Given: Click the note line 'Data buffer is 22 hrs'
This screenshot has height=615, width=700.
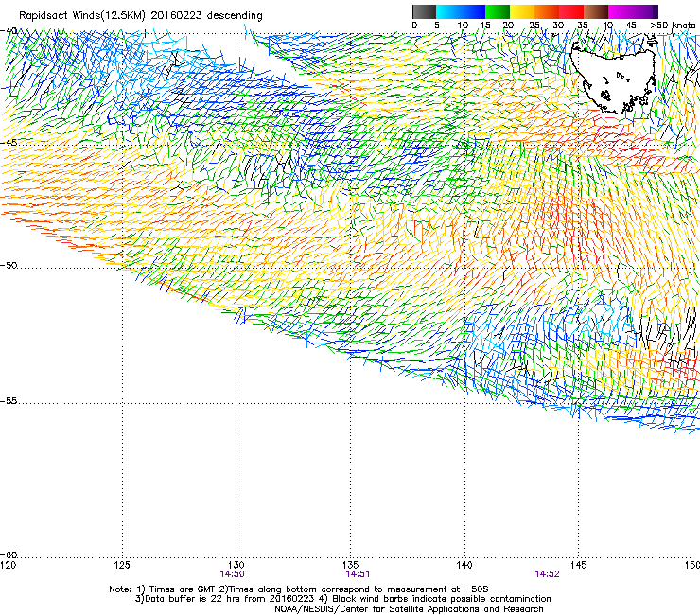Looking at the screenshot, I should (342, 599).
